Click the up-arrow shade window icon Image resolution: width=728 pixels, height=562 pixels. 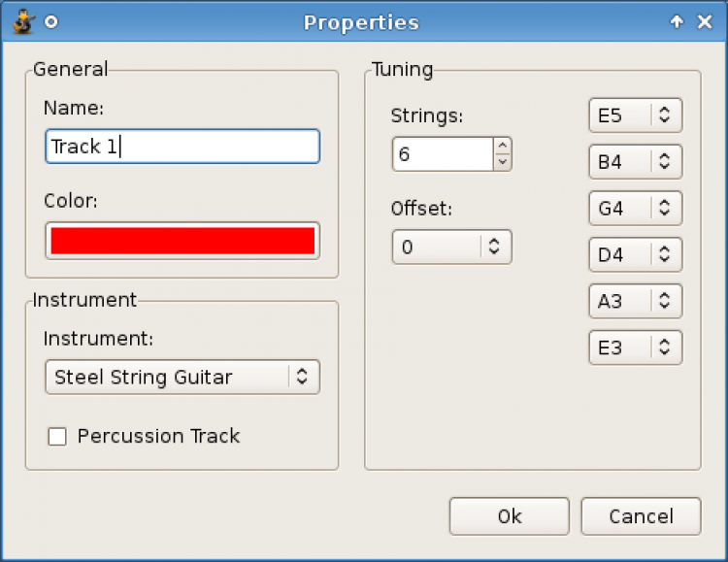point(678,21)
